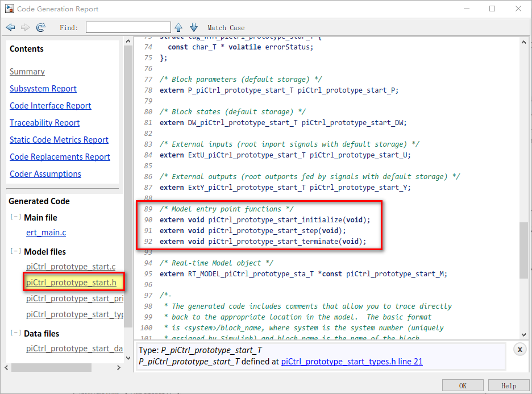Open Static Code Metrics Report
Screen dimensions: 532x394
pyautogui.click(x=59, y=139)
